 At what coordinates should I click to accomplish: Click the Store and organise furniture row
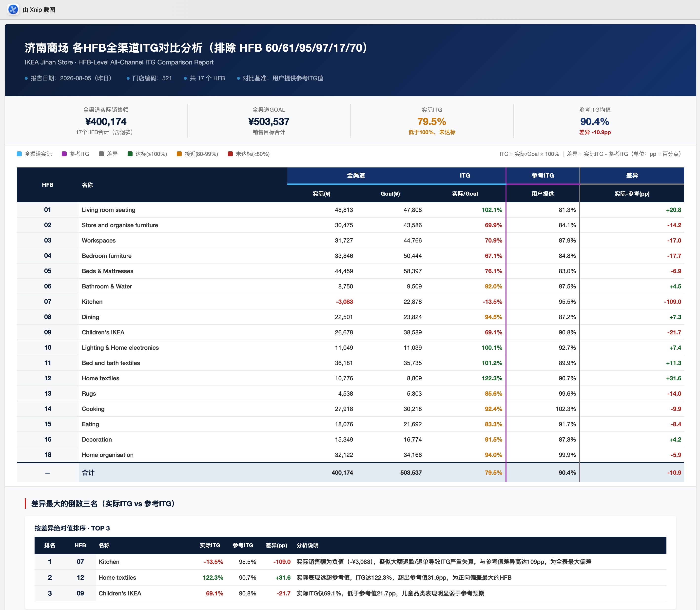pos(350,225)
